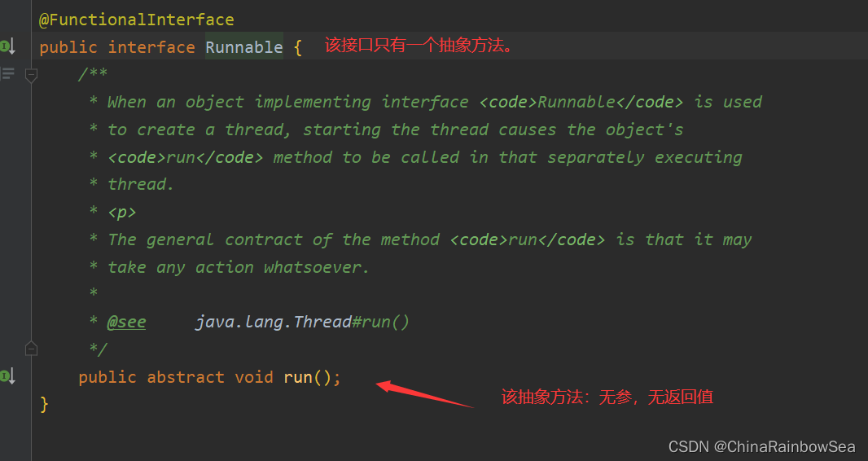This screenshot has height=461, width=868.
Task: Click the @see Javadoc tag
Action: 126,322
